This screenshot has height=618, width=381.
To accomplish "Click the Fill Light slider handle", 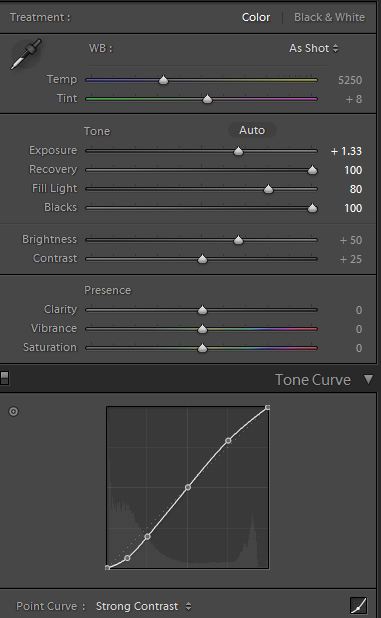I will click(268, 189).
